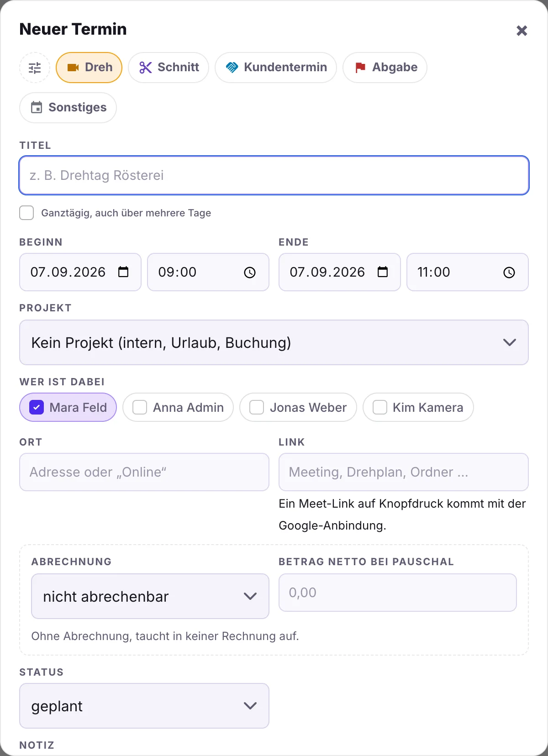
Task: Click the Link input field
Action: (404, 472)
